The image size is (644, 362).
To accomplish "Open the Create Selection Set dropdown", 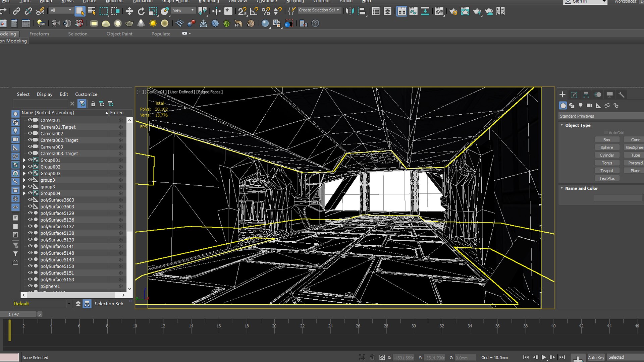I will tap(319, 10).
